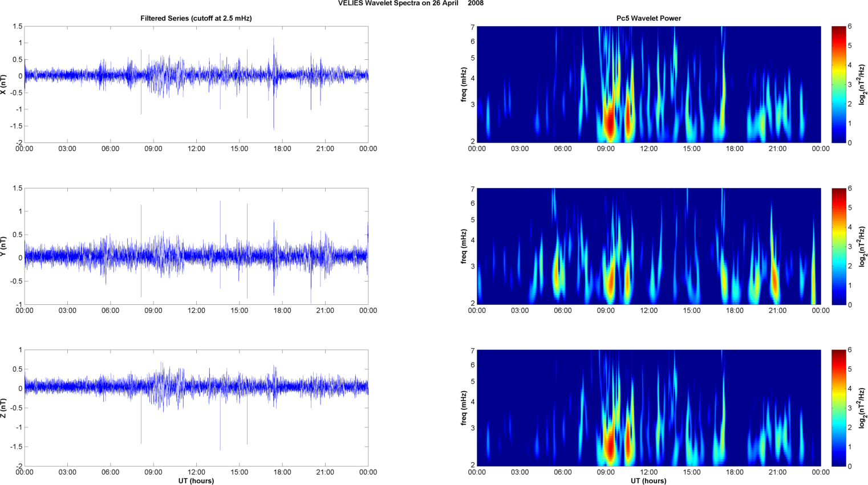Click the 15:00 tick under the bottom spectrogram
This screenshot has height=485, width=868.
point(692,472)
